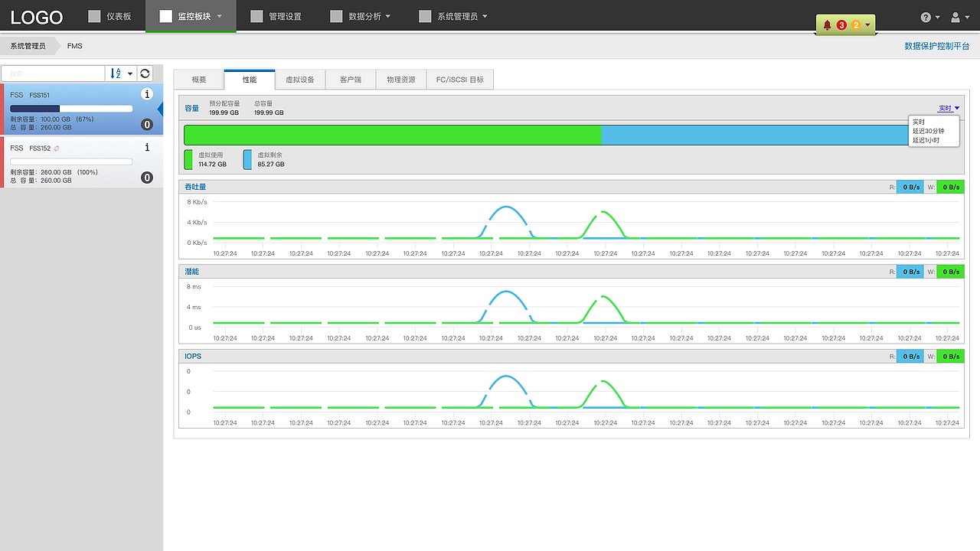Choose 延迟30分钟 from the time range list

[x=929, y=131]
